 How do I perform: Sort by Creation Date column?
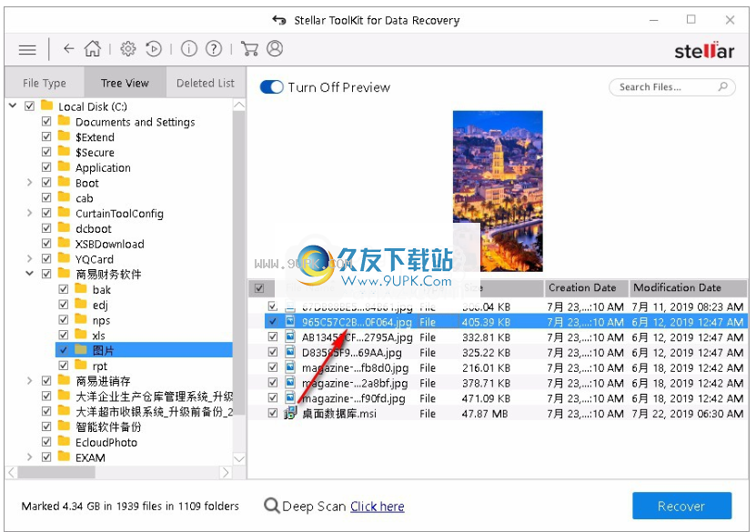[x=586, y=287]
